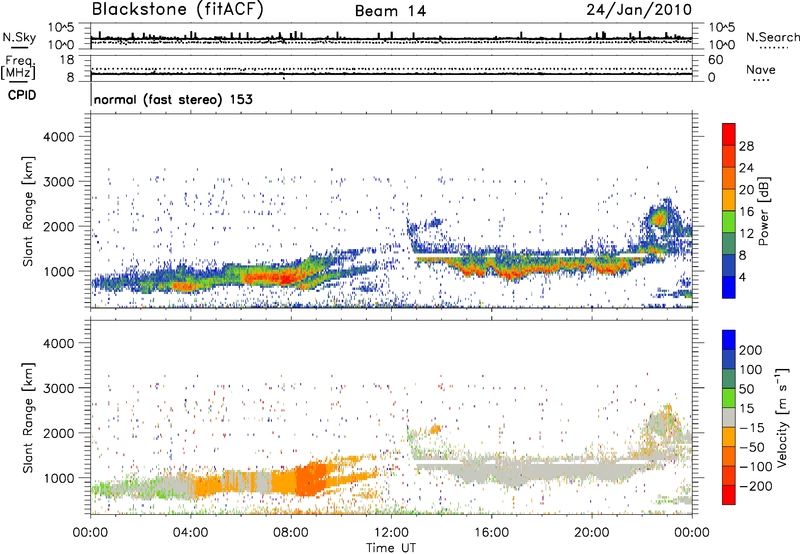Click the top blue 200 m/s Velocity swatch
Image resolution: width=800 pixels, height=554 pixels.
pyautogui.click(x=729, y=340)
